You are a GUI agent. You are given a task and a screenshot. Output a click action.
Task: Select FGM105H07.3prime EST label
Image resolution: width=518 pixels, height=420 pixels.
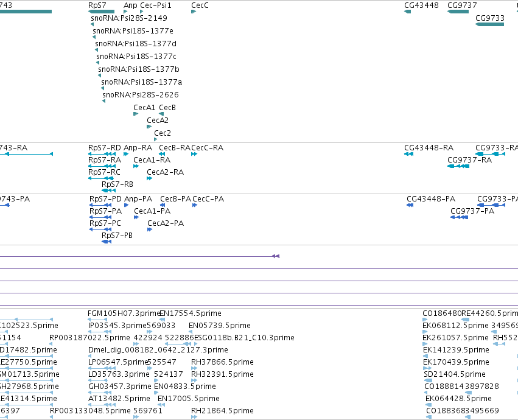124,313
